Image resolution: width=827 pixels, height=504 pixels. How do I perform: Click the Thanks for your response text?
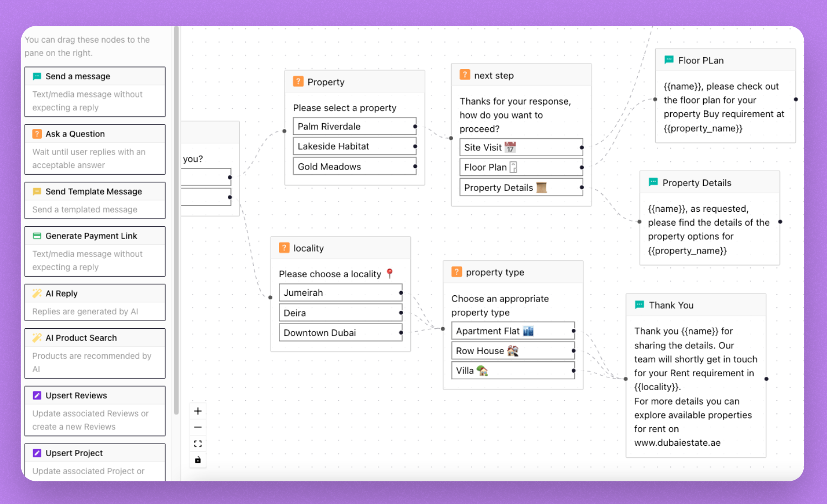coord(515,115)
